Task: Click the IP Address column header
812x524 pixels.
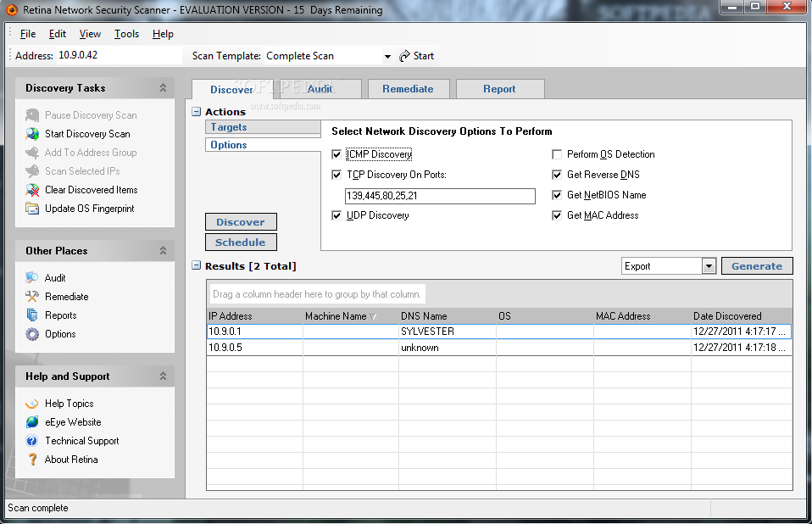Action: point(255,316)
